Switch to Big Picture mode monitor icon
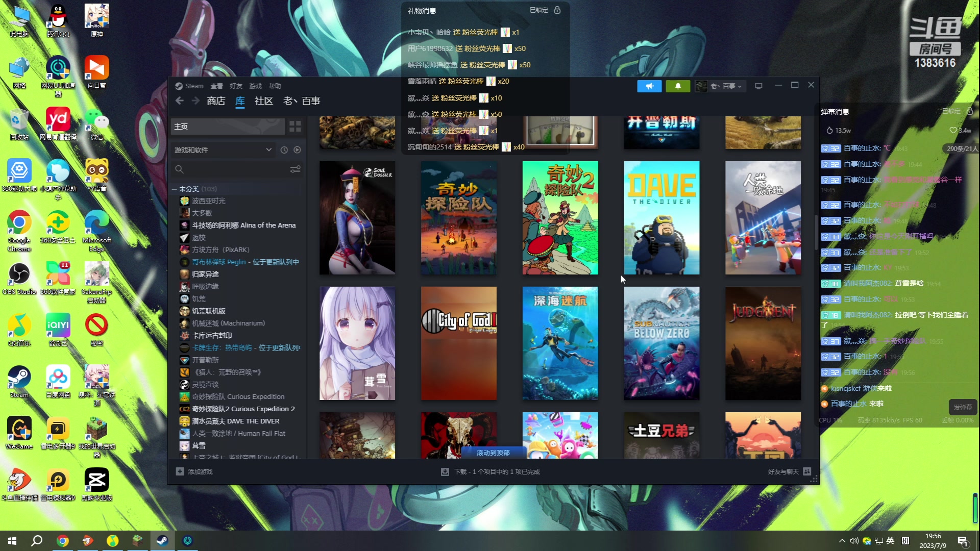This screenshot has height=551, width=980. (x=758, y=86)
